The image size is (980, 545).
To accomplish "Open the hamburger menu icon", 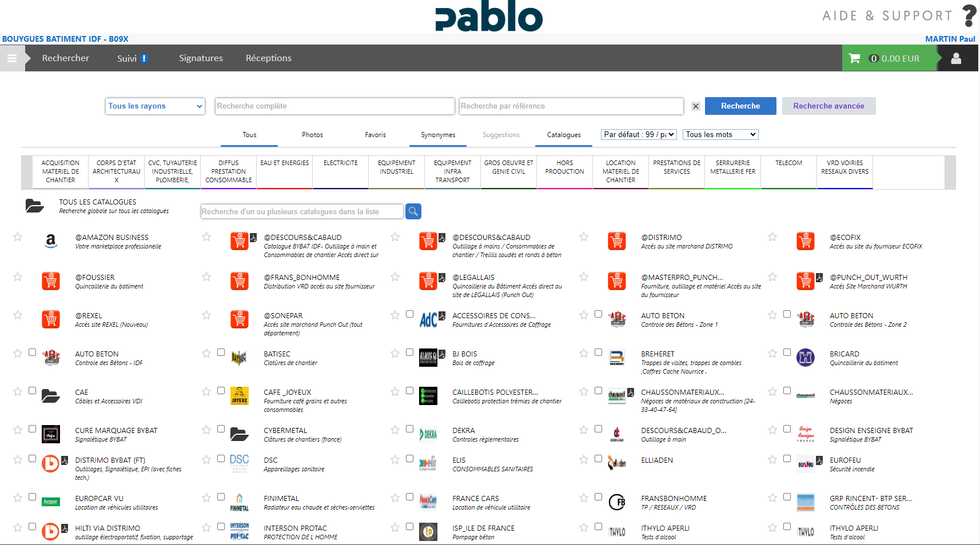I will pos(12,58).
